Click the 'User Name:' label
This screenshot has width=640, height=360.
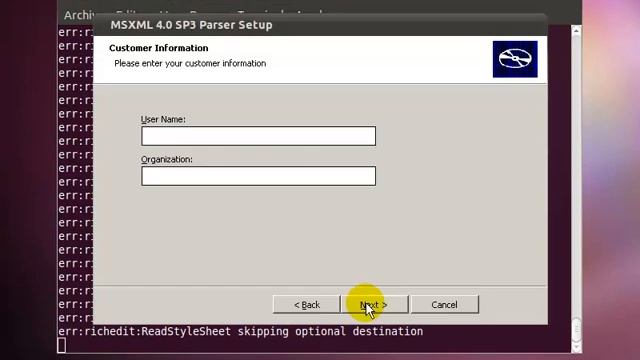163,119
